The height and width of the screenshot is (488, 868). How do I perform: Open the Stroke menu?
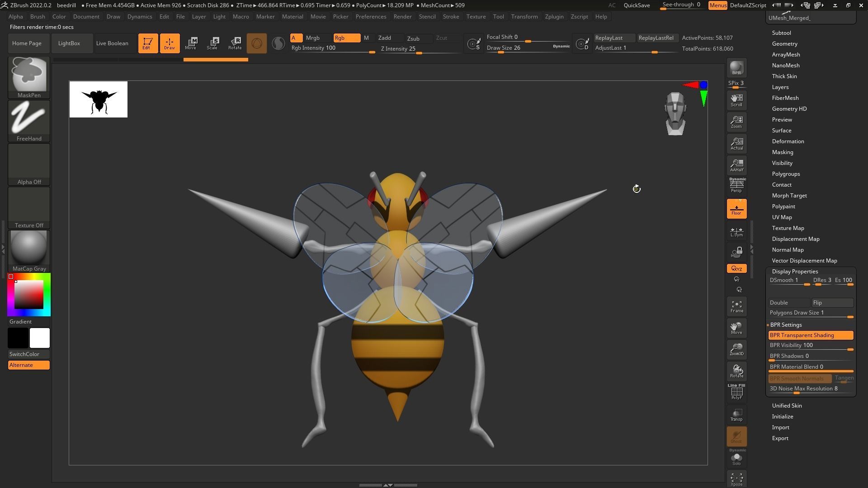(451, 17)
